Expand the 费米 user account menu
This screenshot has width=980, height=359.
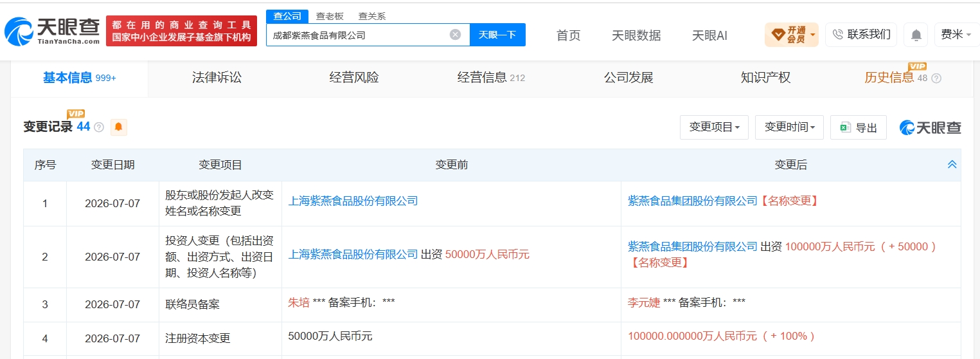point(956,35)
